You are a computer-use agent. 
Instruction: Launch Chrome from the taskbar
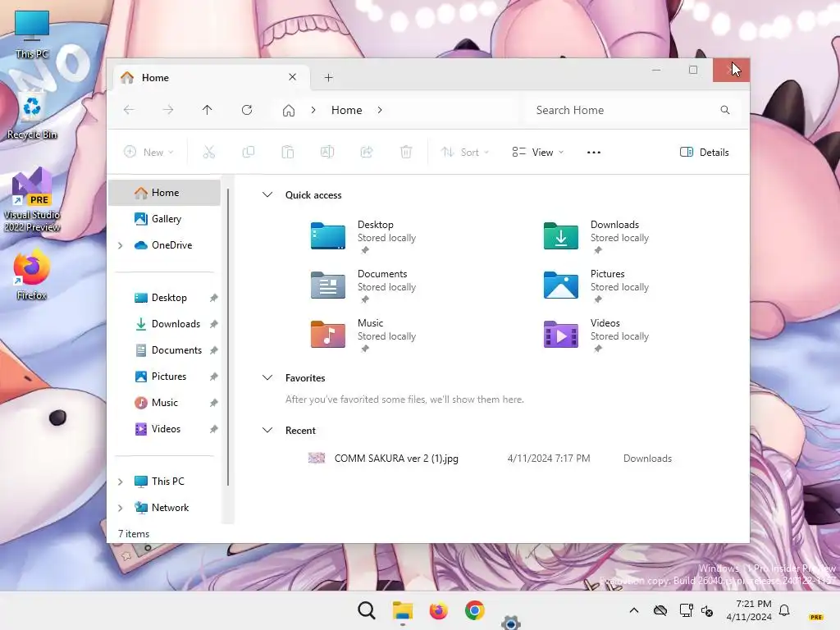(475, 610)
